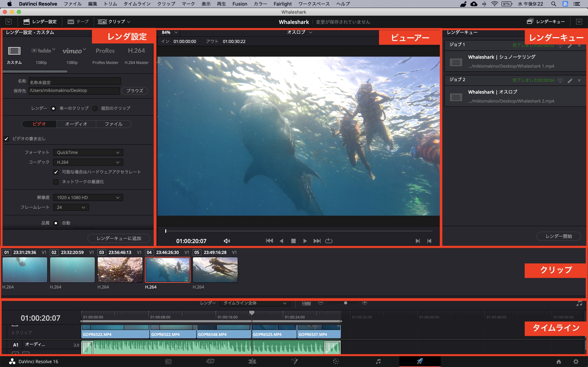
Task: Mute viewer audio speaker icon
Action: [227, 241]
